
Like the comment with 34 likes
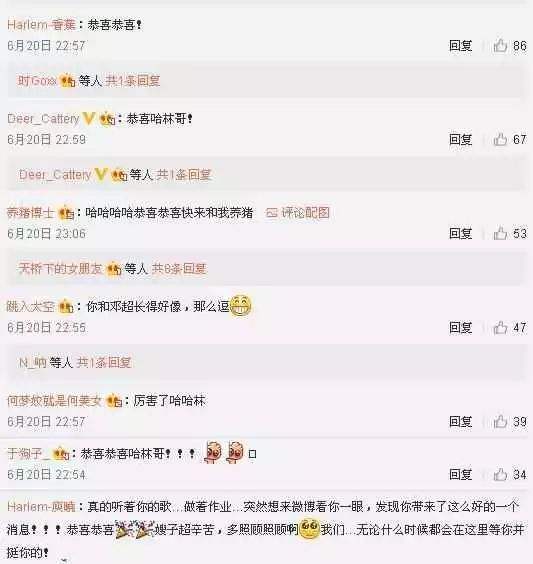500,474
